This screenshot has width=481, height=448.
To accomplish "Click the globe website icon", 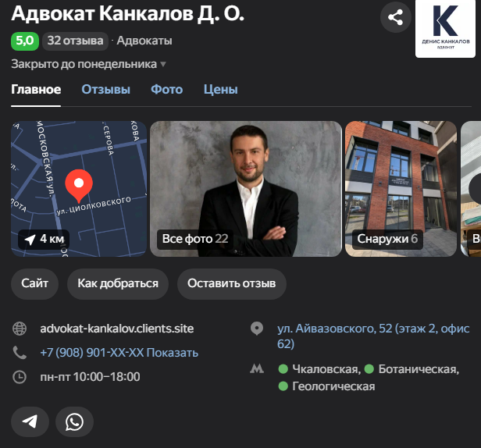I will tap(20, 329).
